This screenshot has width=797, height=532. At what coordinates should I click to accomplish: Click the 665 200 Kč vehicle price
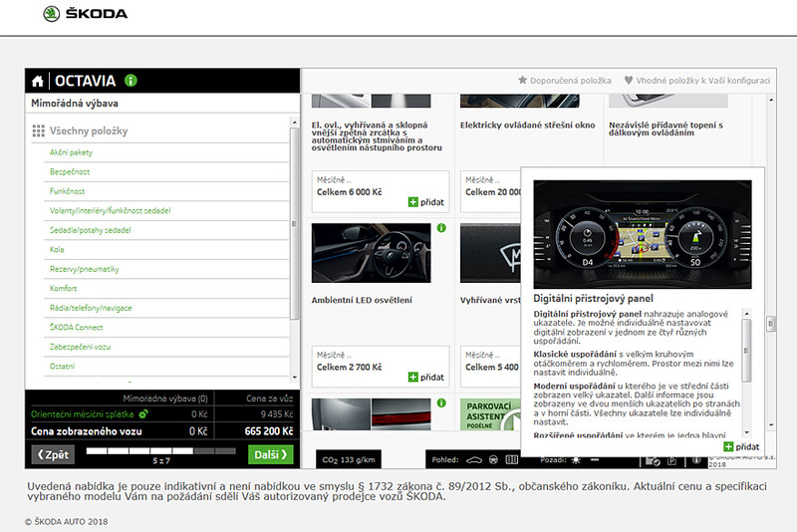click(x=269, y=431)
